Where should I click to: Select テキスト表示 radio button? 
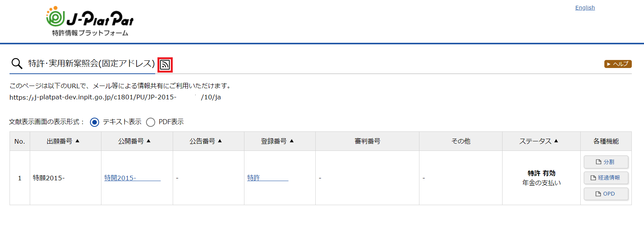95,122
